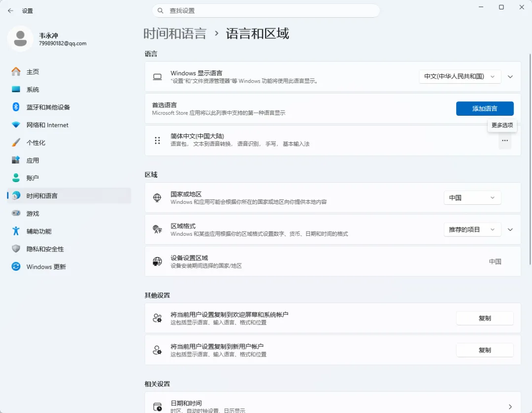Click the 国家或地区 globe icon

(x=157, y=197)
